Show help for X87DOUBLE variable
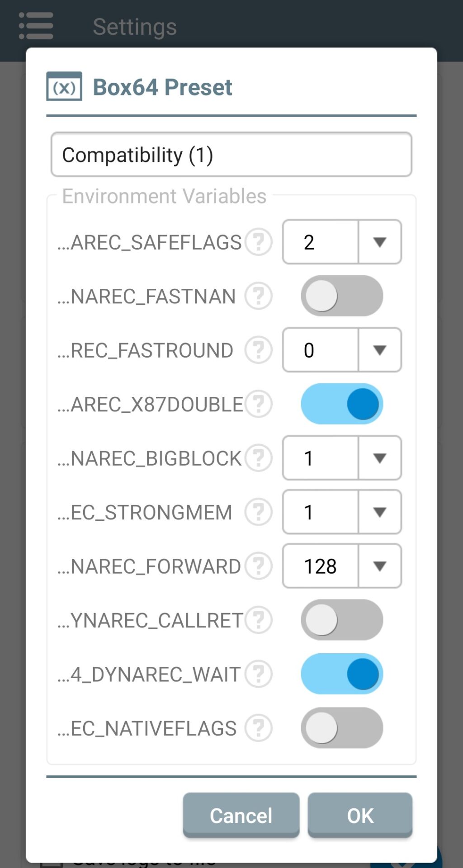The width and height of the screenshot is (463, 868). point(259,404)
